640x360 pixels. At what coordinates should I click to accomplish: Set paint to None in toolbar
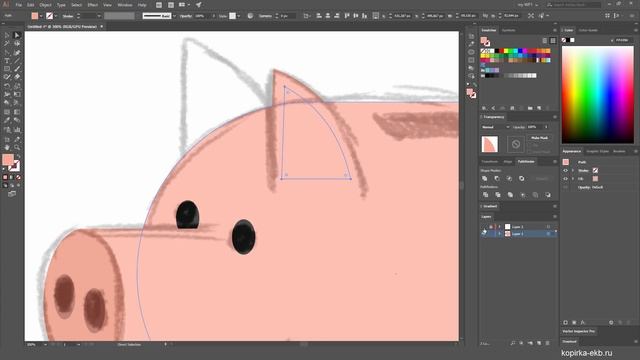click(x=18, y=178)
